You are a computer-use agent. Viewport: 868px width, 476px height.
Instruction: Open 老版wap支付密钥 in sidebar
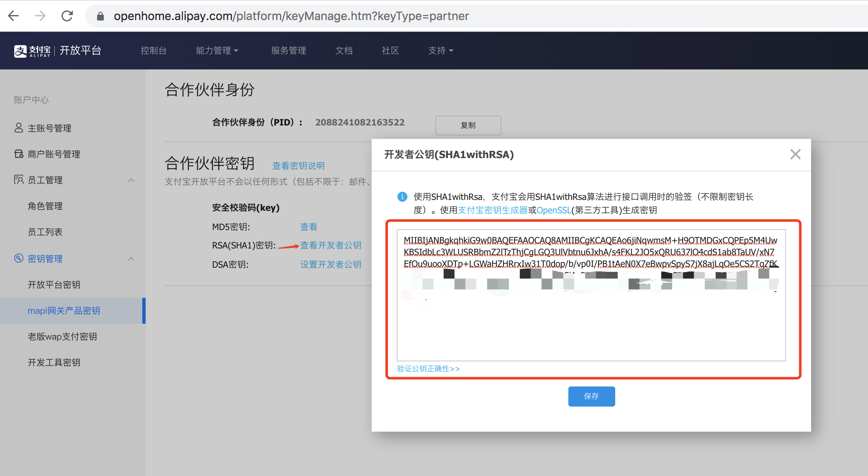62,336
